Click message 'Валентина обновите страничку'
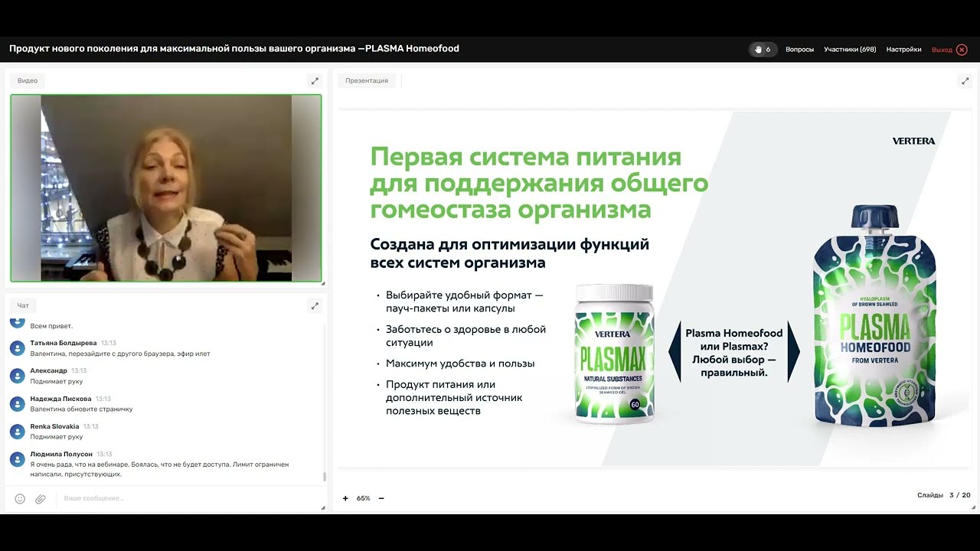Image resolution: width=980 pixels, height=551 pixels. click(82, 409)
